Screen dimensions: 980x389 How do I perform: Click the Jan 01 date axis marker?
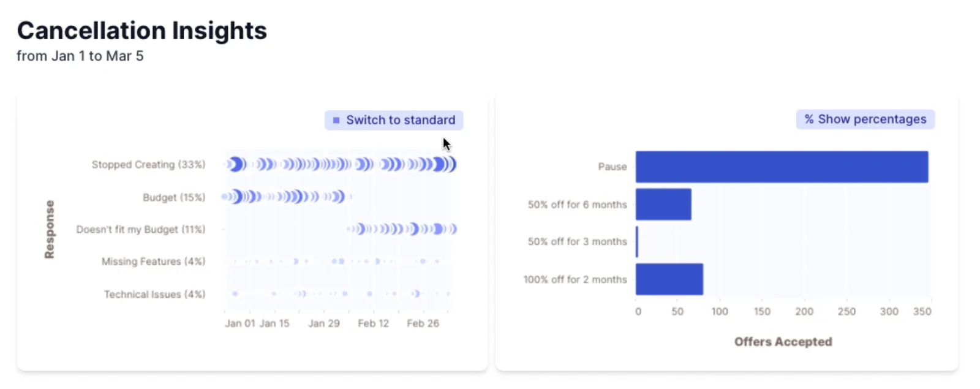[x=240, y=323]
